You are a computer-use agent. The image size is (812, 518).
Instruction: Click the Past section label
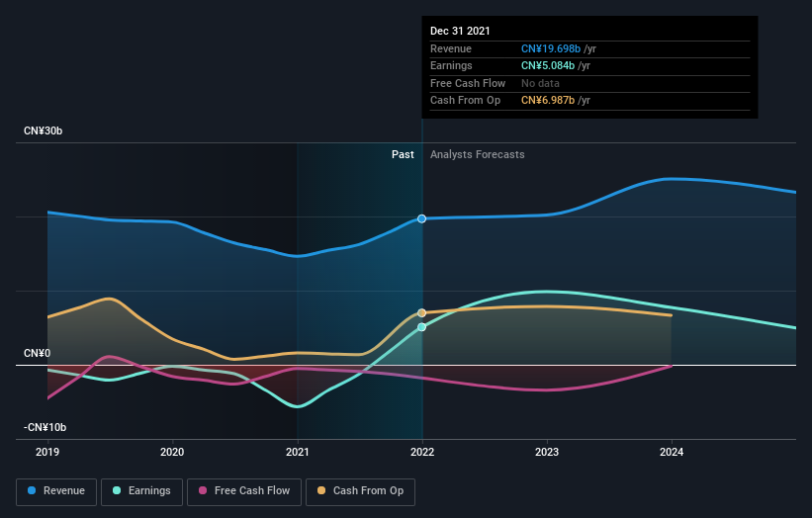[403, 155]
